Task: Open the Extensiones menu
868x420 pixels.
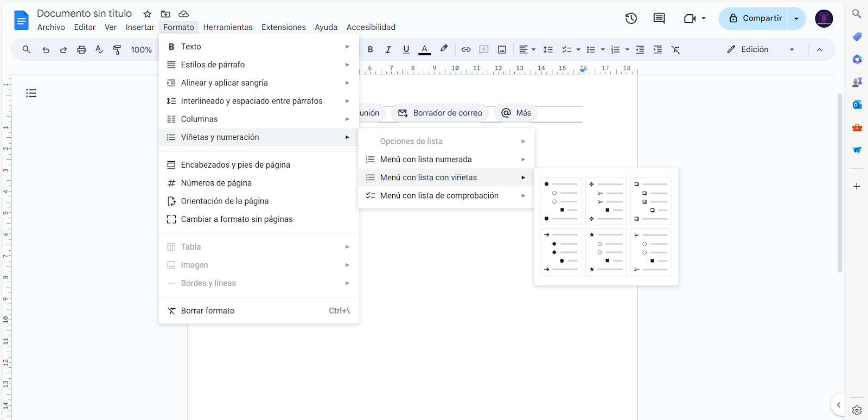Action: pos(284,27)
